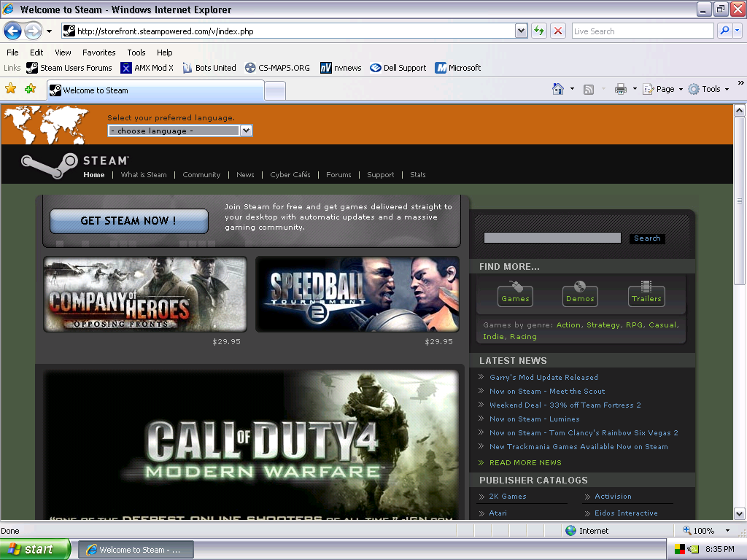Image resolution: width=747 pixels, height=560 pixels.
Task: Click the Refresh page icon
Action: coord(539,31)
